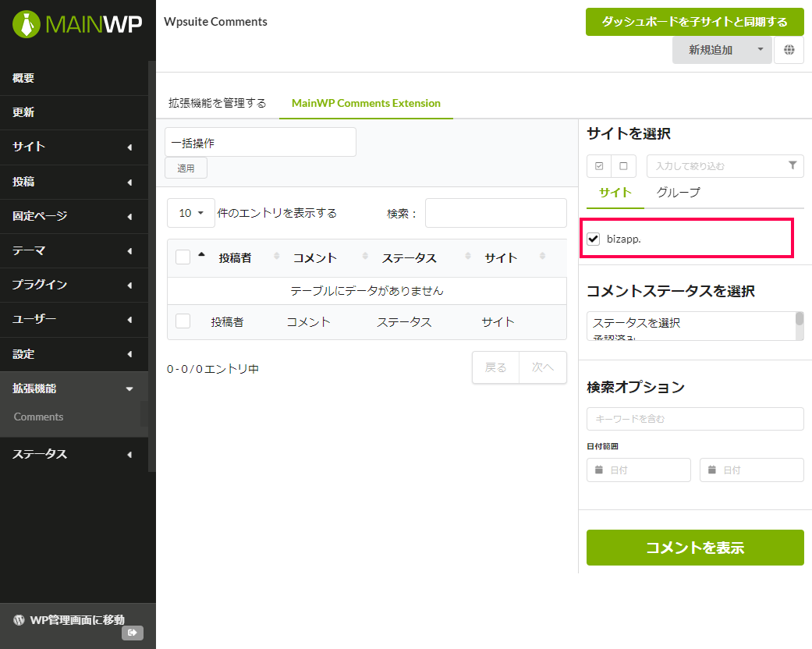Click the second 日付 end date field
This screenshot has width=812, height=649.
tap(751, 470)
